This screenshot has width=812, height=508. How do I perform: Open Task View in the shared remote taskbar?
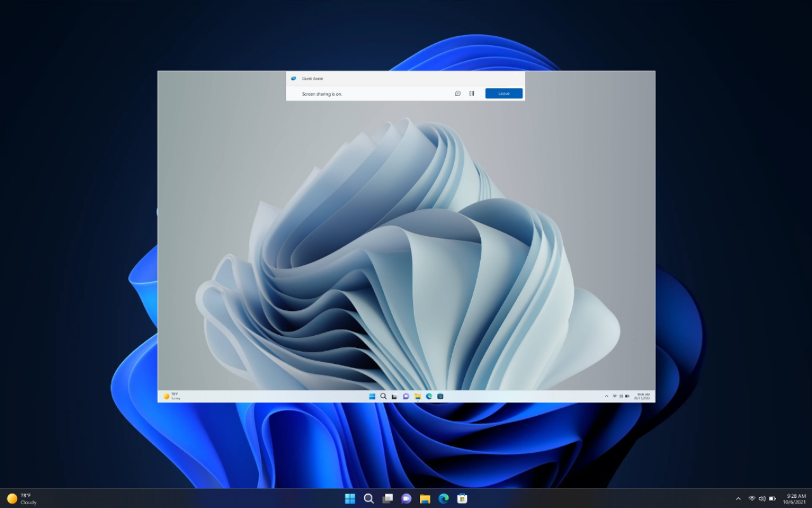tap(394, 396)
